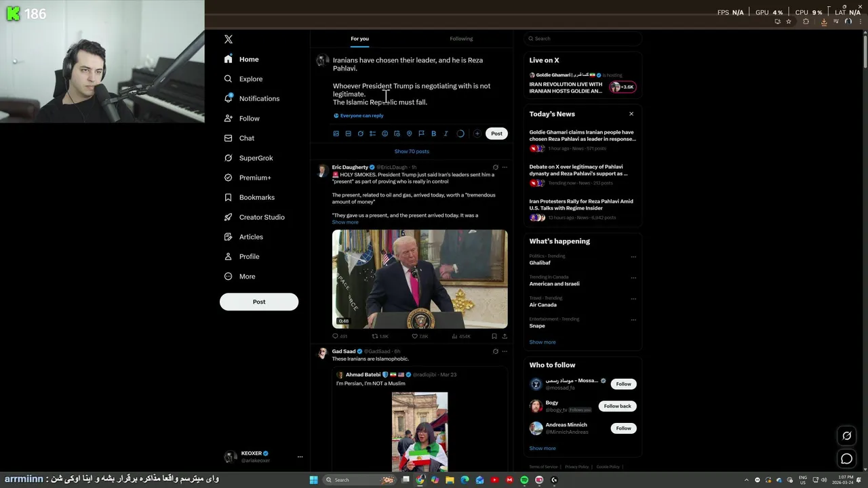This screenshot has height=488, width=868.
Task: Open Articles from the sidebar
Action: pos(243,237)
